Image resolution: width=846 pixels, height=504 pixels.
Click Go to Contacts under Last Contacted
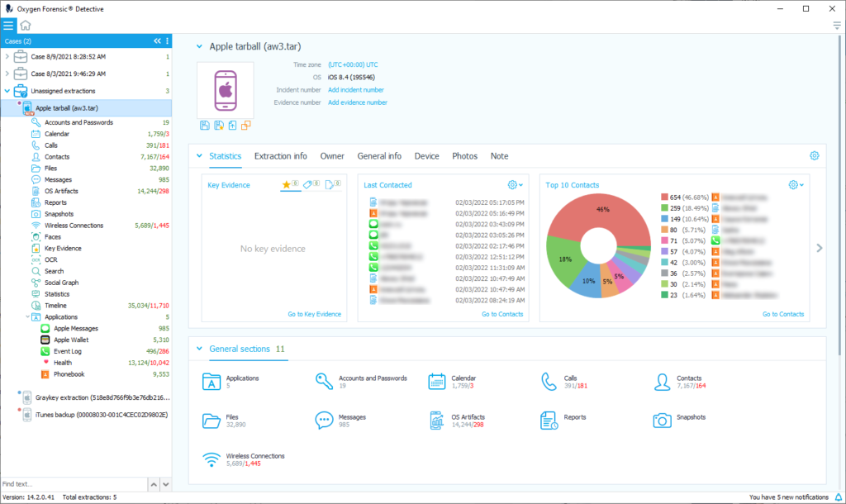(502, 314)
